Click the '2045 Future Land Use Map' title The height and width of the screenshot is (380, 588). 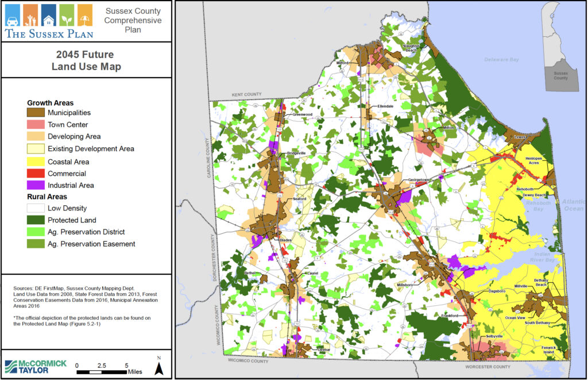point(86,60)
